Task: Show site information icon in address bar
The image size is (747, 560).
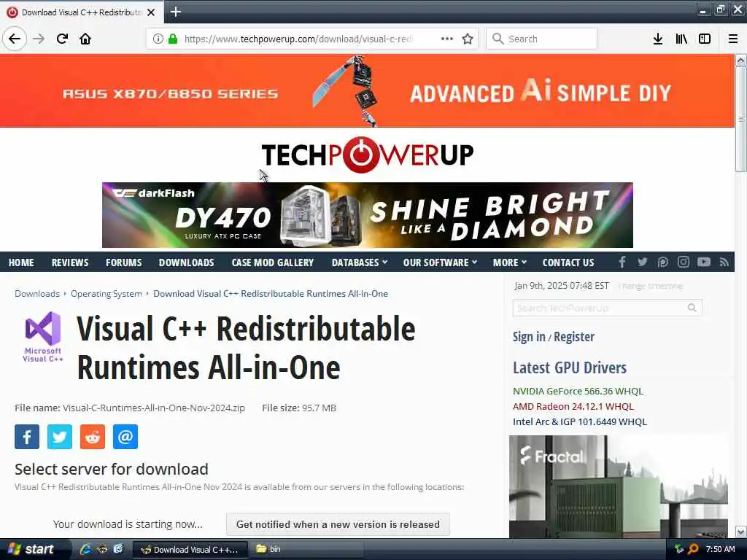Action: (158, 39)
